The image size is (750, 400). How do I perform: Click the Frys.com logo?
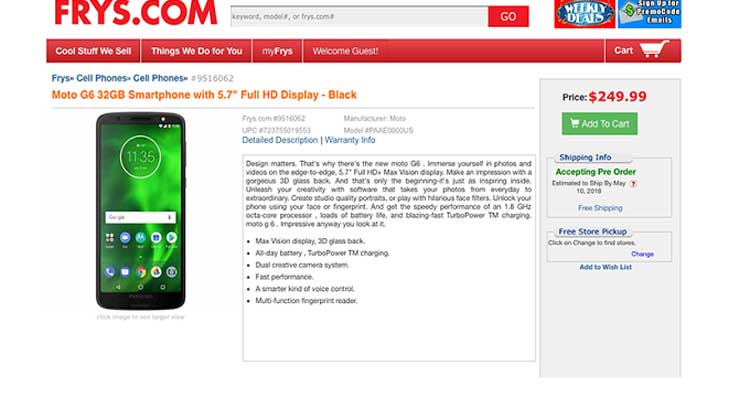(x=136, y=12)
